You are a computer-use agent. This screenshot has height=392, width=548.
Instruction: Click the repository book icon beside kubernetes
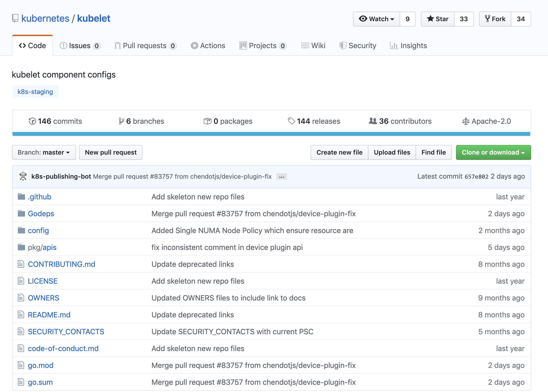click(x=15, y=18)
